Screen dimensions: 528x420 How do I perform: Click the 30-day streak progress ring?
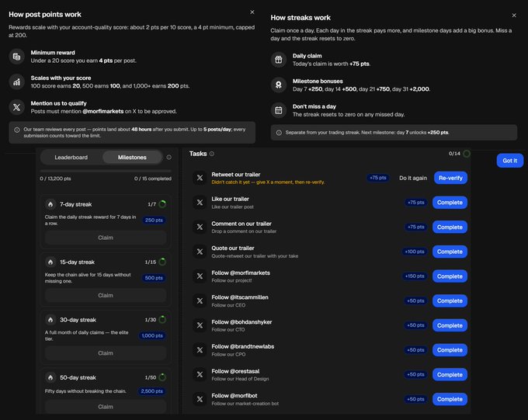(162, 319)
